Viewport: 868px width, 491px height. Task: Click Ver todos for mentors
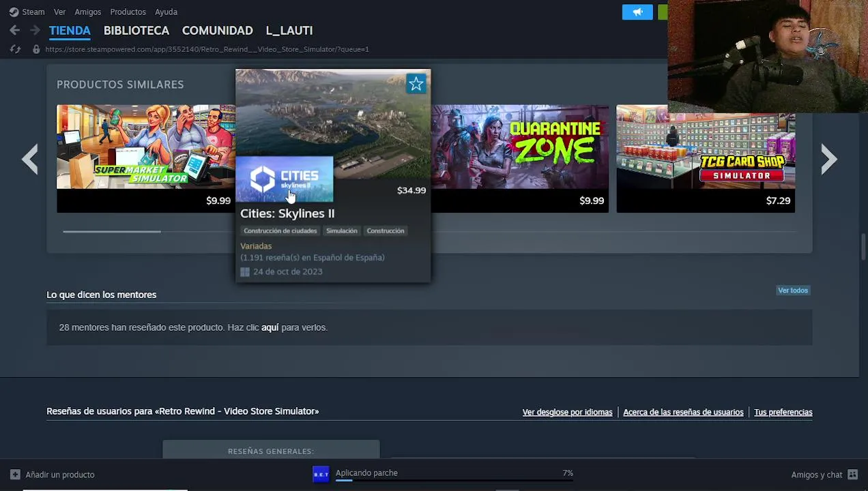pos(793,291)
